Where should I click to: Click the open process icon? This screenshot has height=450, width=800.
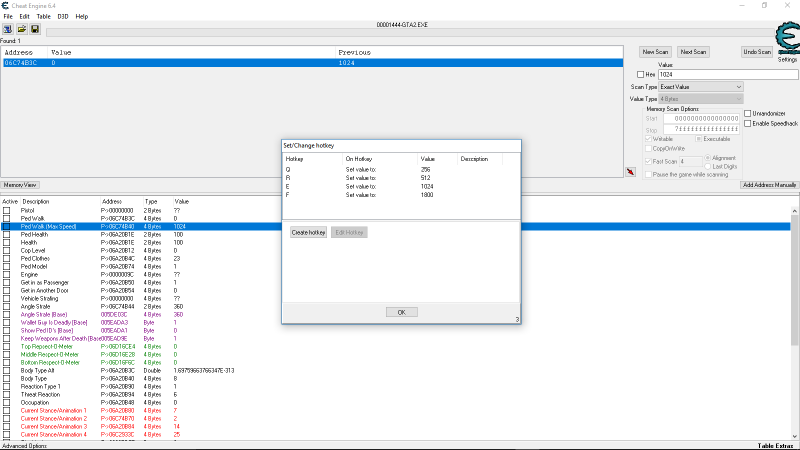click(7, 29)
